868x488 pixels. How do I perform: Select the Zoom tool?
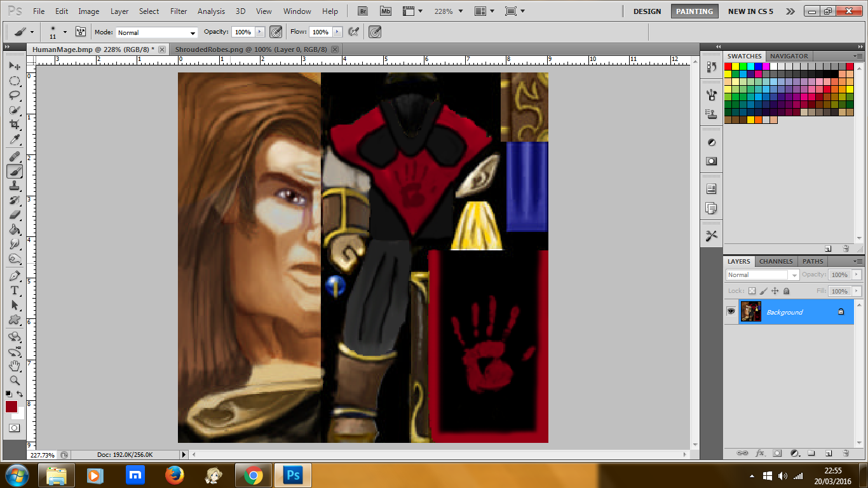coord(15,381)
